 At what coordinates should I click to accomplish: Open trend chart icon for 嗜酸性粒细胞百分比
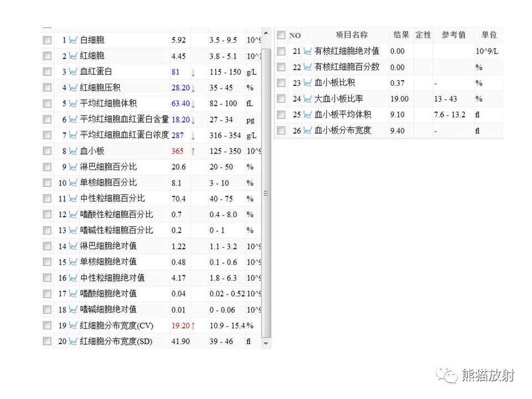(x=73, y=214)
